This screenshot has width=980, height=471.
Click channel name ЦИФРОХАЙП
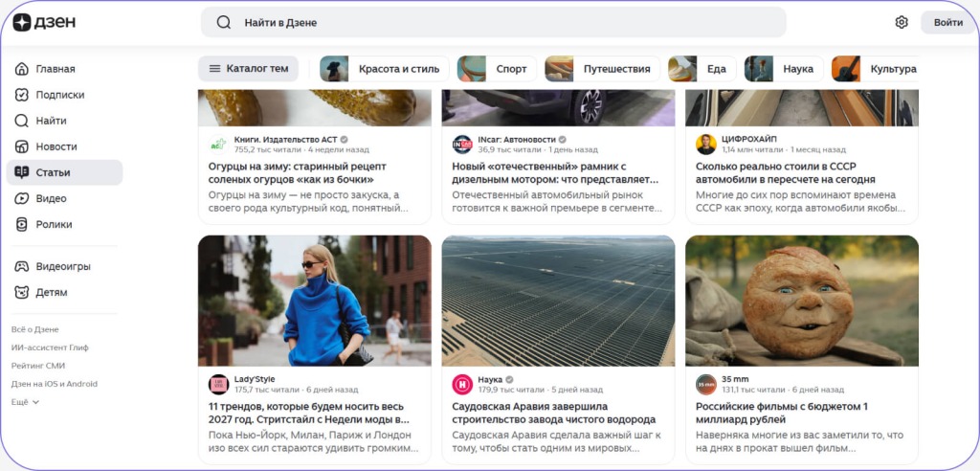[x=749, y=139]
